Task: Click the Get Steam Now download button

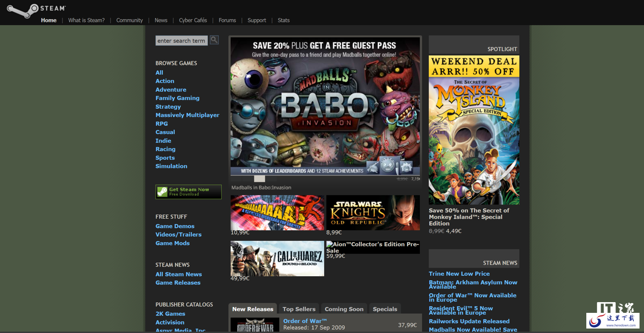Action: 188,192
